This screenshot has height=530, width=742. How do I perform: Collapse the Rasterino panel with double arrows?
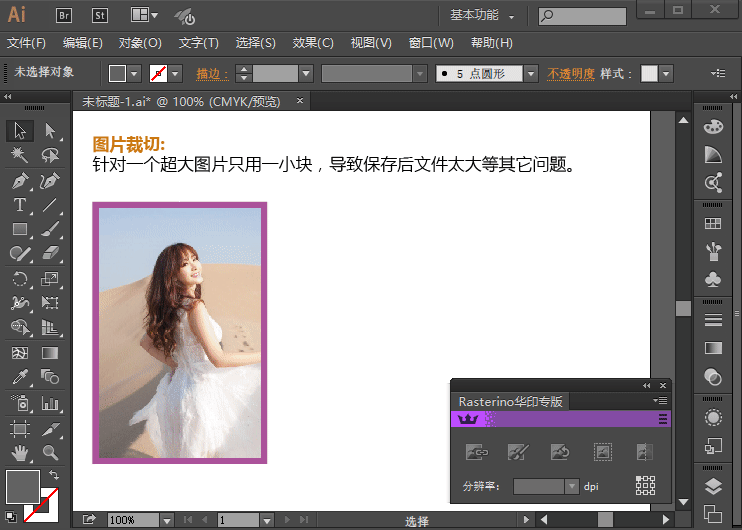(x=646, y=385)
